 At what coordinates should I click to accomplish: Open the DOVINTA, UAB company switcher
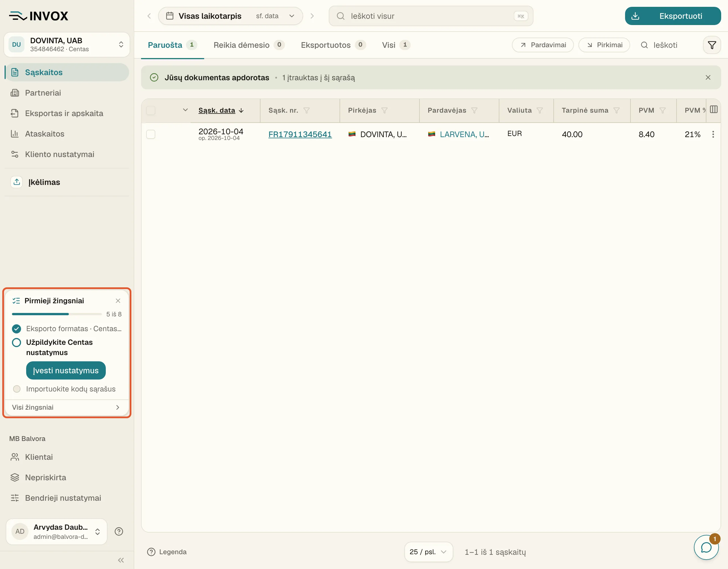point(67,45)
